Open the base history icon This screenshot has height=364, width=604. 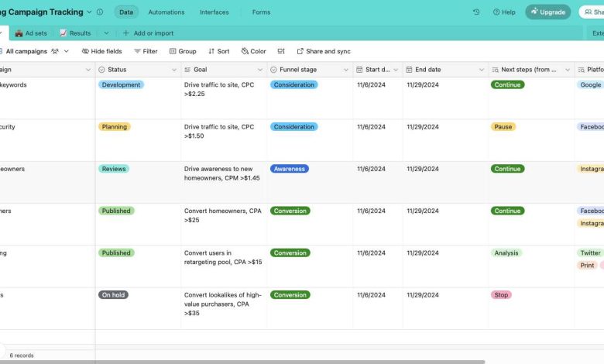click(x=475, y=12)
